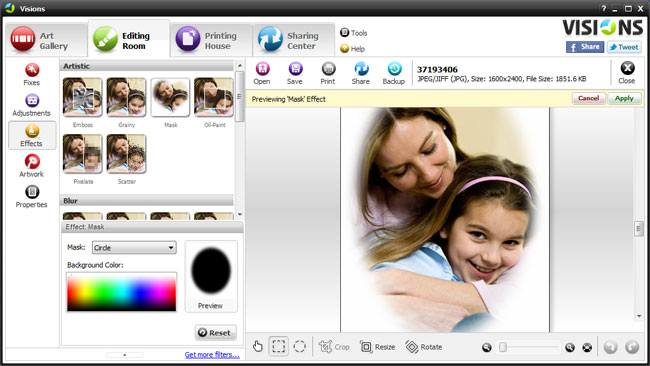650x366 pixels.
Task: Collapse the Blur effects header
Action: 147,201
